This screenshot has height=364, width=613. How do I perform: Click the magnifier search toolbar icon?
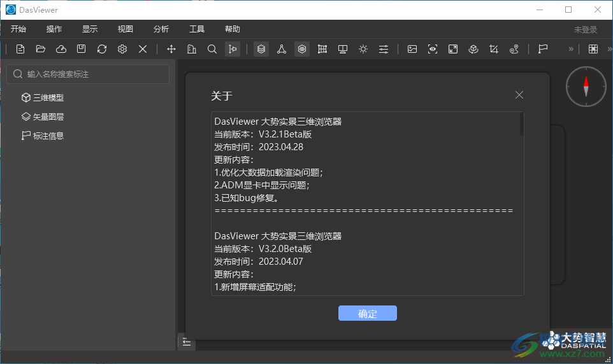(212, 49)
